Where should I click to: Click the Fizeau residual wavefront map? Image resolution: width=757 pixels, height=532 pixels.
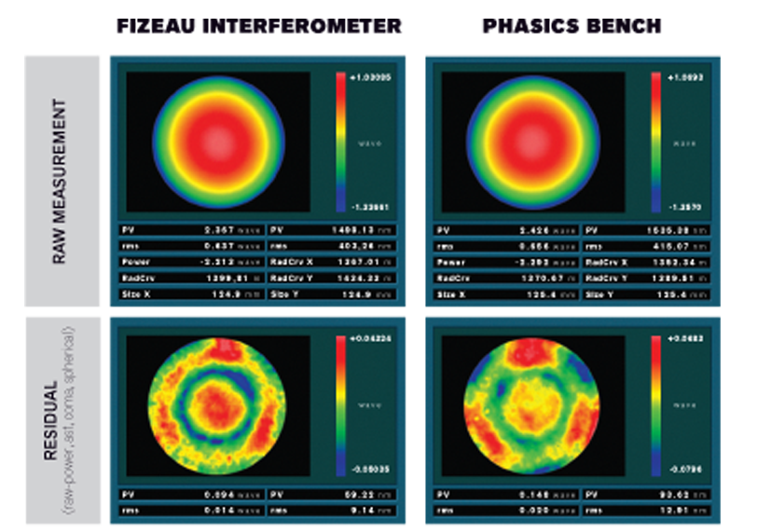pyautogui.click(x=218, y=406)
